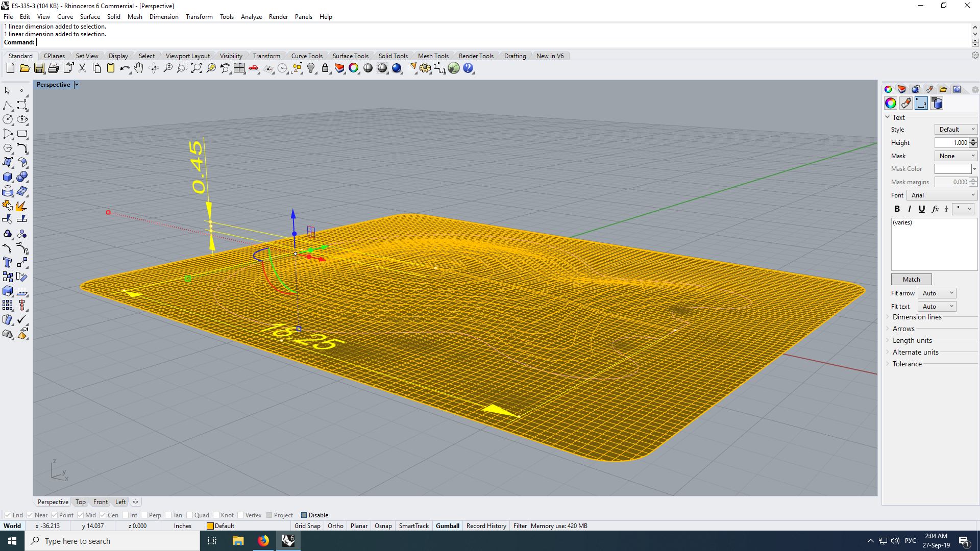Toggle Gumball in the status bar
The height and width of the screenshot is (551, 980).
tap(447, 526)
